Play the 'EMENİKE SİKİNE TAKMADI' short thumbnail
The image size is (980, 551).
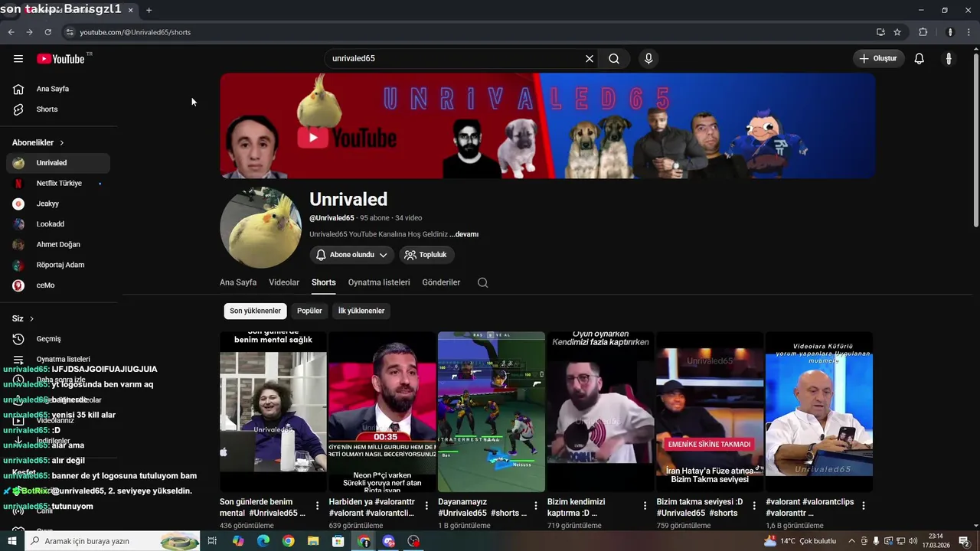coord(710,412)
